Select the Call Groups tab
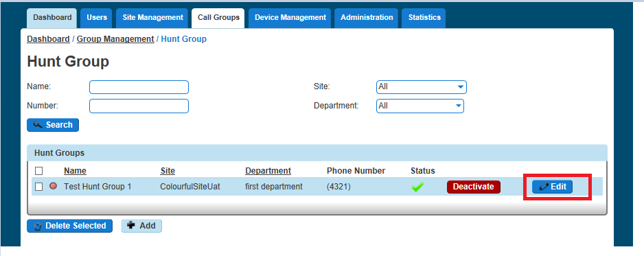 (x=218, y=18)
